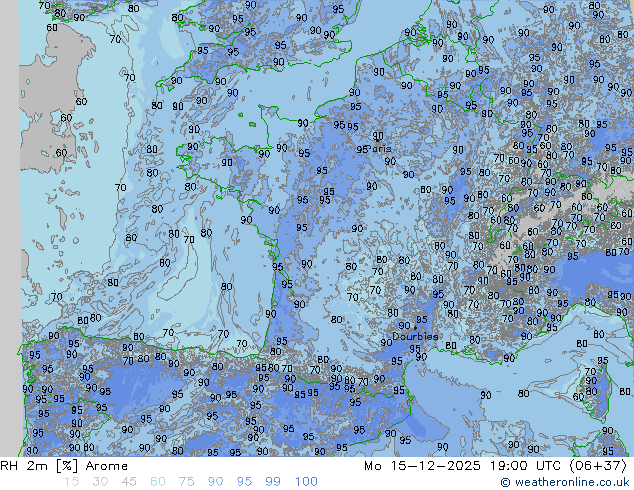The image size is (634, 490).
Task: Click the 99 value in the legend
Action: [x=273, y=482]
